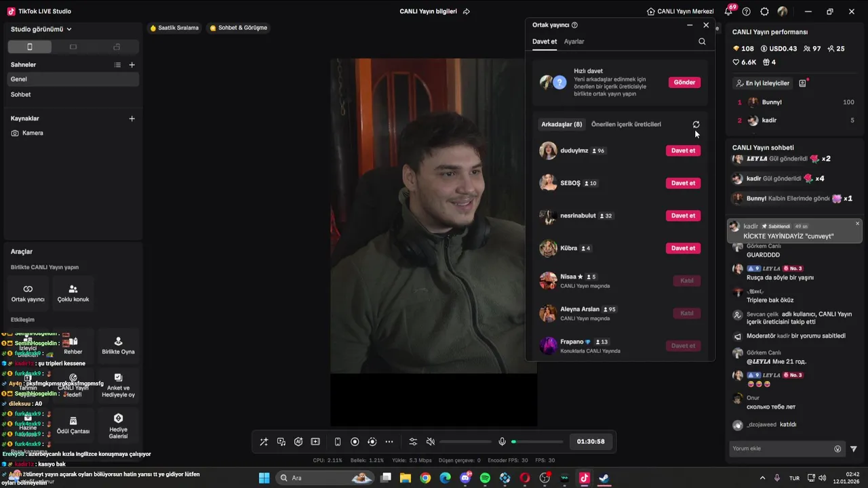Select the Genel scene

[73, 79]
